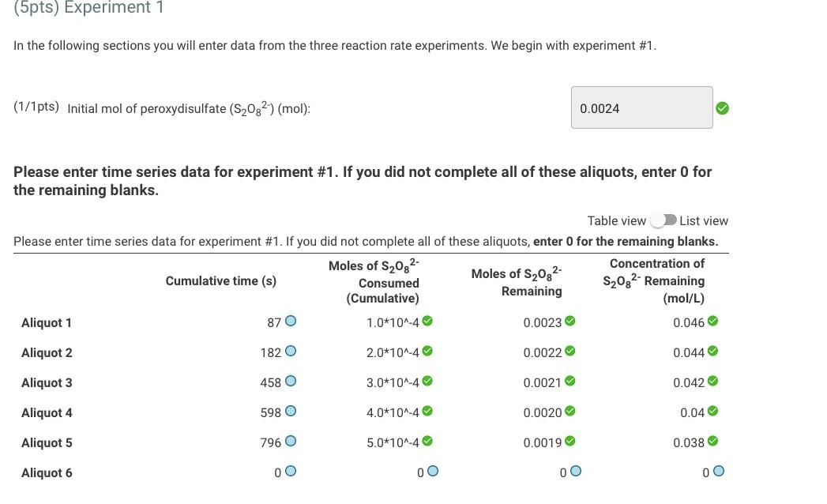This screenshot has width=827, height=504.
Task: Select the checkmark next to concentration 0.046
Action: click(x=714, y=320)
